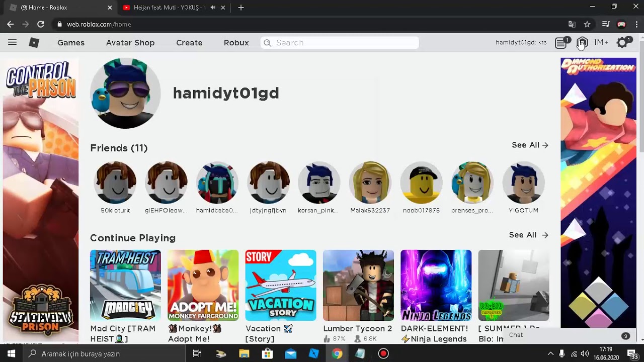Viewport: 644px width, 362px height.
Task: Click the browser address bar URL
Action: [x=99, y=24]
